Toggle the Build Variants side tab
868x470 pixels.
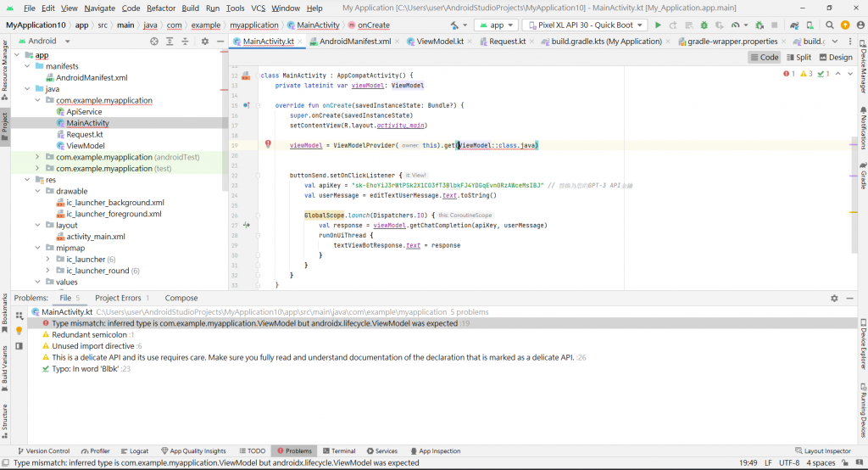[x=5, y=368]
